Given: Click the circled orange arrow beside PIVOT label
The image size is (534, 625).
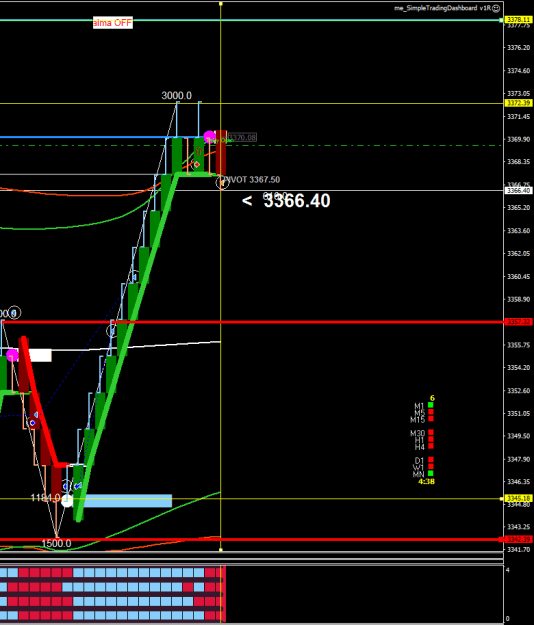Looking at the screenshot, I should (222, 183).
